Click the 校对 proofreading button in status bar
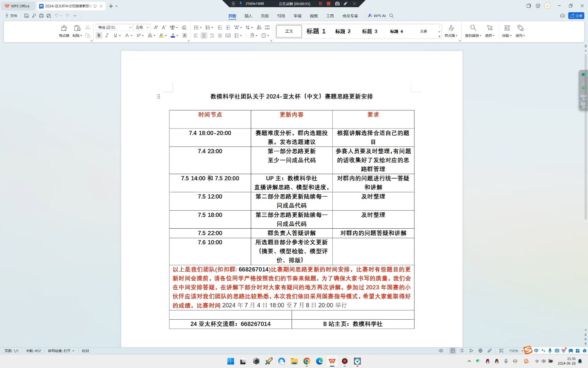588x368 pixels. (x=85, y=351)
